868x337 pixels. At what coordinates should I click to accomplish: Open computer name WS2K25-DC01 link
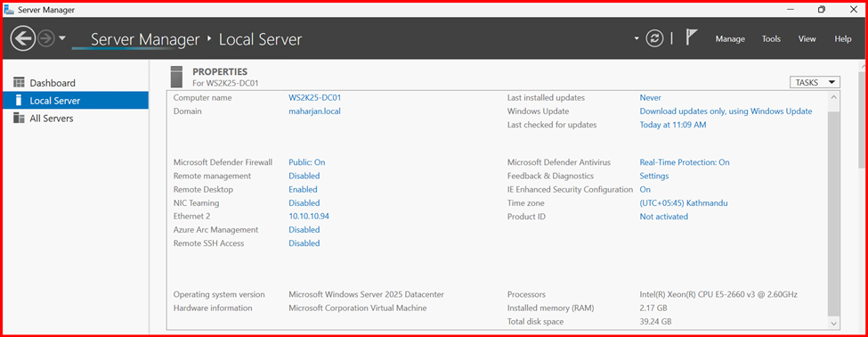(314, 97)
